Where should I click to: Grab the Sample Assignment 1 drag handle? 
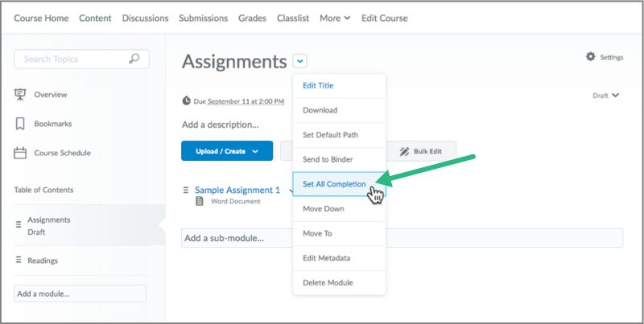pyautogui.click(x=186, y=191)
